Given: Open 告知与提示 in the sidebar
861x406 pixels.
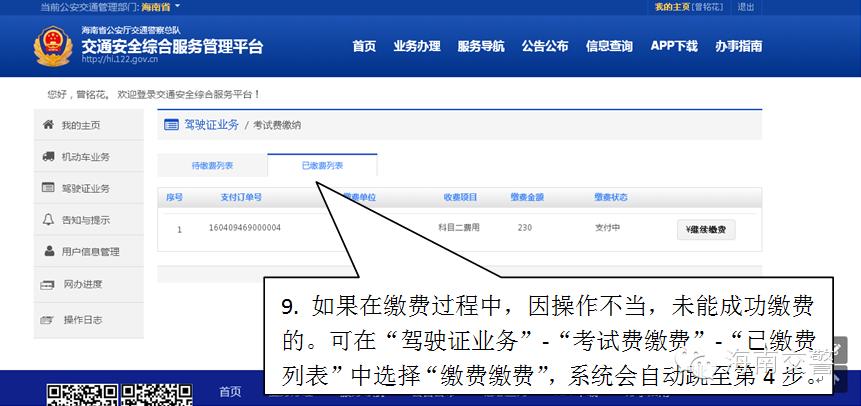Looking at the screenshot, I should (88, 220).
